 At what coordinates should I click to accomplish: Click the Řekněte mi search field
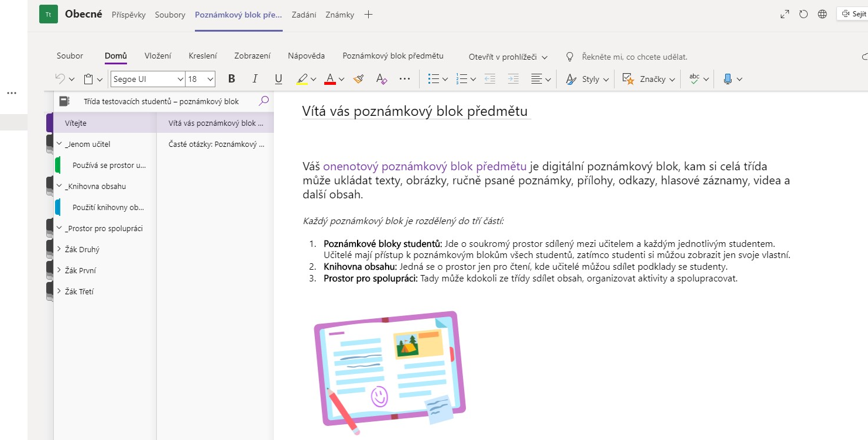pyautogui.click(x=634, y=57)
